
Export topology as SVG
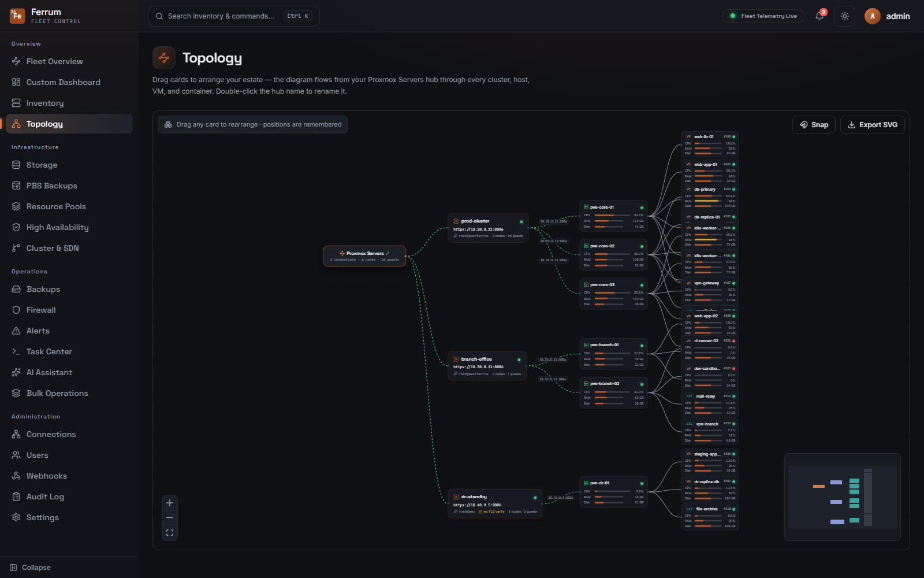[x=872, y=125]
